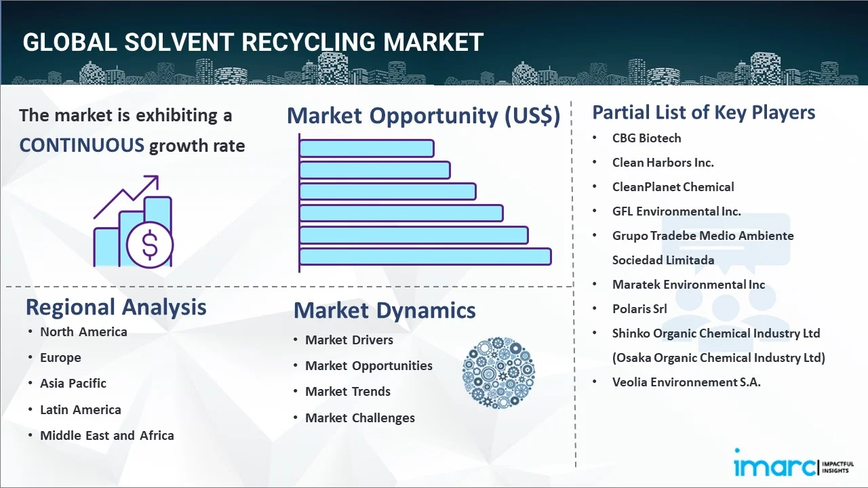Screen dimensions: 868x488
Task: Click Market Challenges bullet
Action: [359, 418]
